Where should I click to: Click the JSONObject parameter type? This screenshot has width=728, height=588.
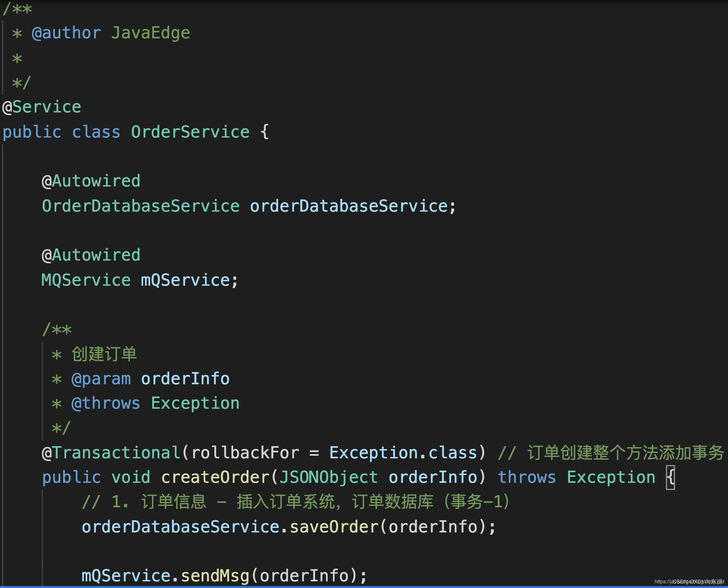tap(328, 478)
